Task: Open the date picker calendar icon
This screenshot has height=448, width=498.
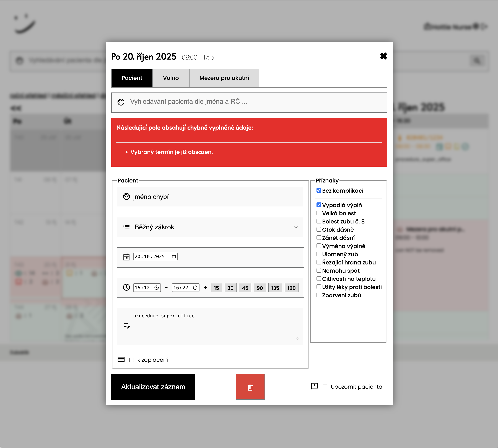Action: point(174,256)
